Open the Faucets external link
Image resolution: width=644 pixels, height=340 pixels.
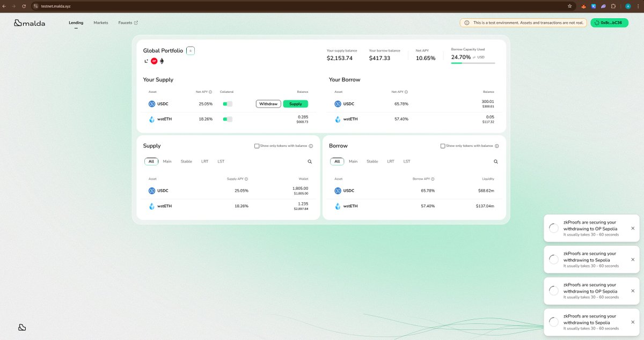(128, 23)
